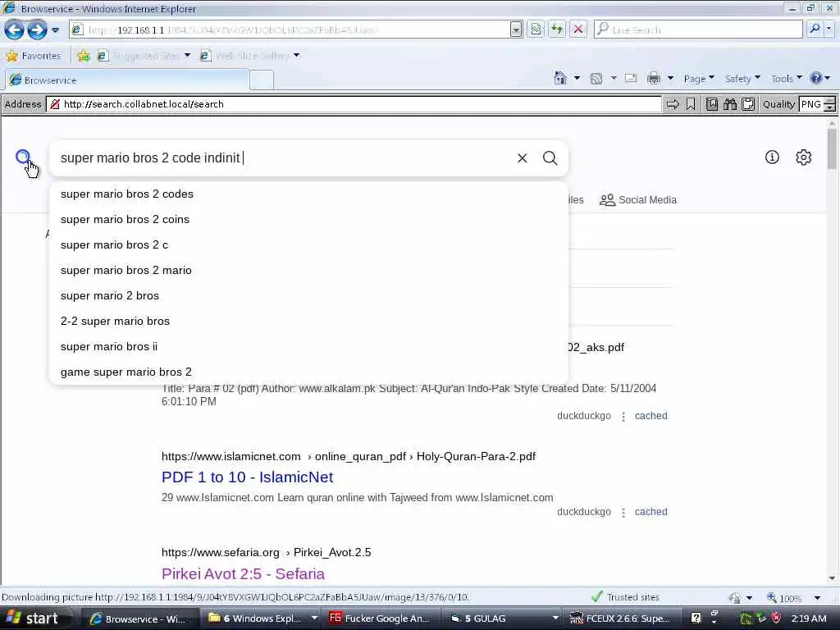Select suggestion 'super mario 2 bros'
The image size is (840, 630).
click(x=308, y=295)
